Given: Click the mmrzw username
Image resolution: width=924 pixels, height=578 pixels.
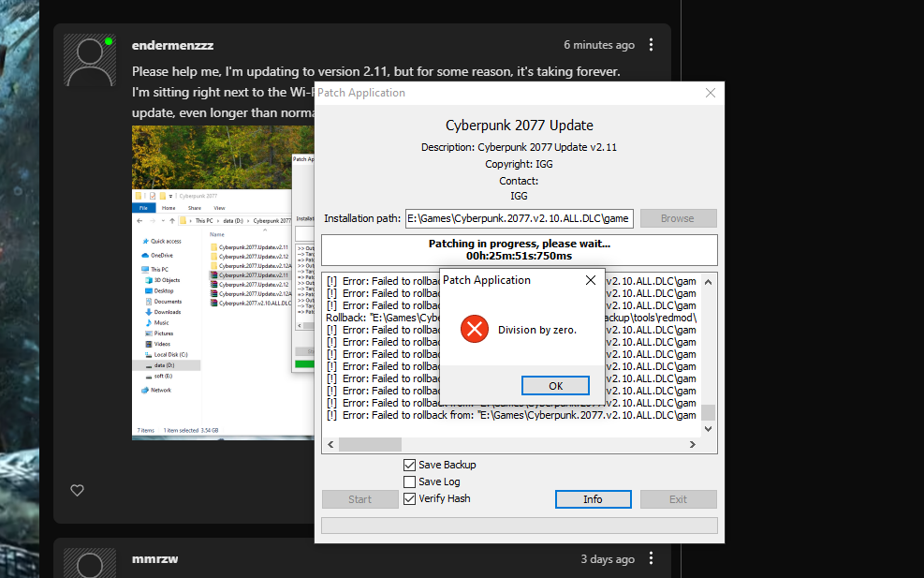Looking at the screenshot, I should pos(155,559).
